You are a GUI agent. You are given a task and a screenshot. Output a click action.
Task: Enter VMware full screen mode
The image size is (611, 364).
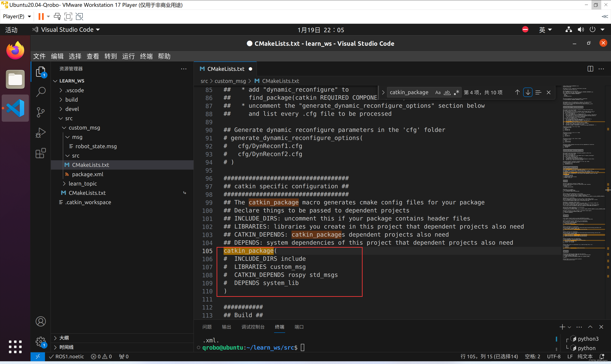[68, 17]
